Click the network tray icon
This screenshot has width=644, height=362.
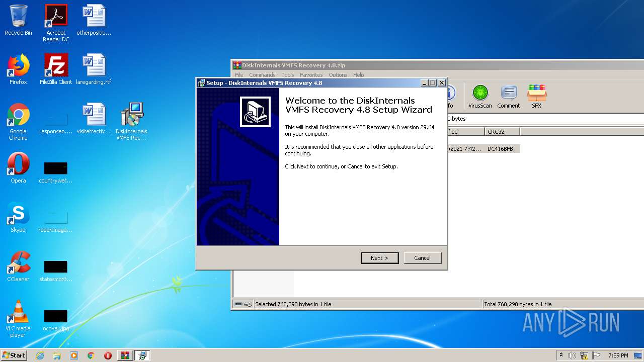[x=584, y=355]
